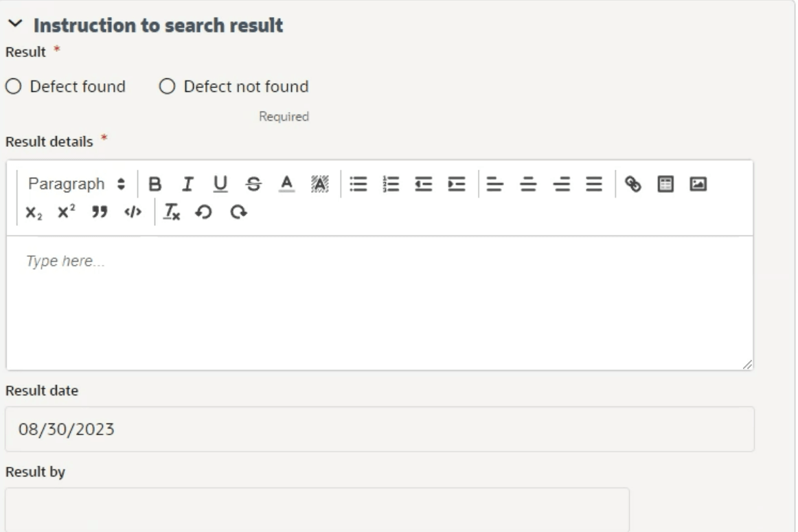
Task: Toggle underline formatting
Action: tap(220, 183)
